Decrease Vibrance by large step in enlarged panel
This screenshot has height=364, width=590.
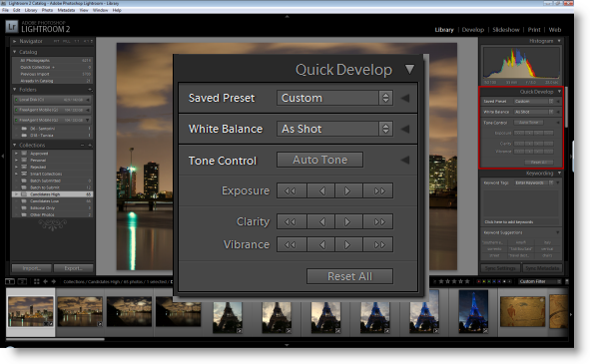(292, 244)
